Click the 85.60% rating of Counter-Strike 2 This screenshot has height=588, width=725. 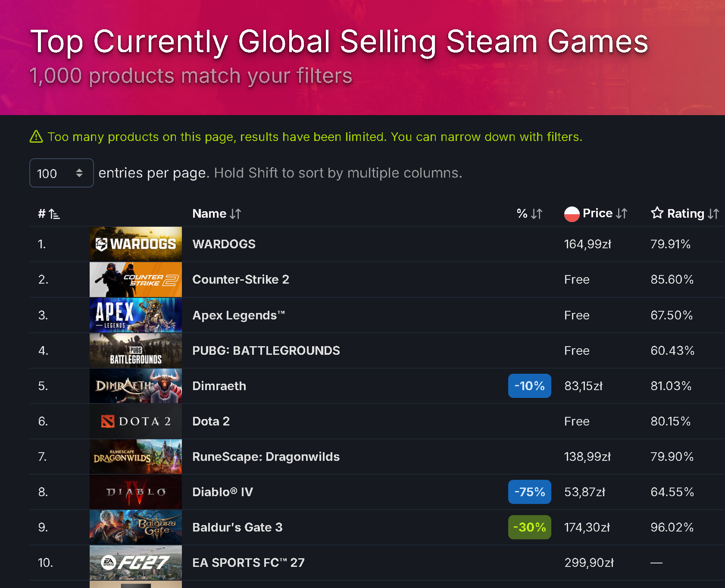pyautogui.click(x=672, y=279)
